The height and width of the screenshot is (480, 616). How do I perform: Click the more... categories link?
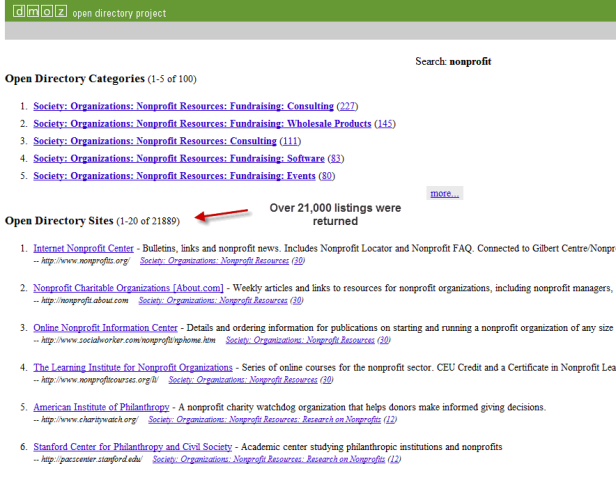pos(444,193)
